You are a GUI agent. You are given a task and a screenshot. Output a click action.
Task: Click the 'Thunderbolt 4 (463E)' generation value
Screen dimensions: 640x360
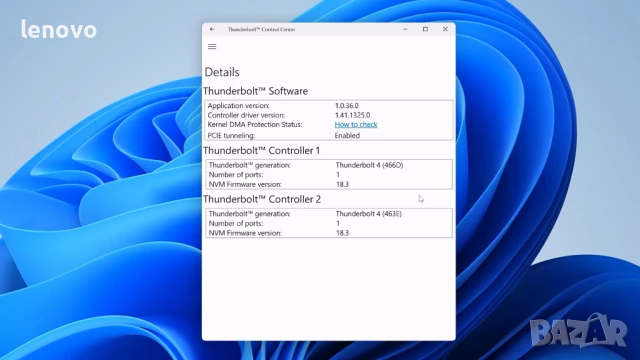(x=369, y=213)
